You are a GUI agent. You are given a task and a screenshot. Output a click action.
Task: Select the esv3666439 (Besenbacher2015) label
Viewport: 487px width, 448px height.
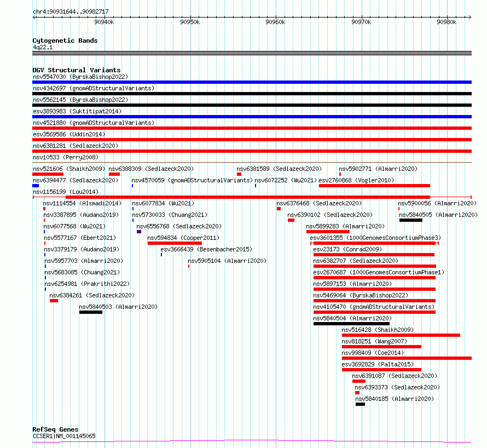pos(206,249)
